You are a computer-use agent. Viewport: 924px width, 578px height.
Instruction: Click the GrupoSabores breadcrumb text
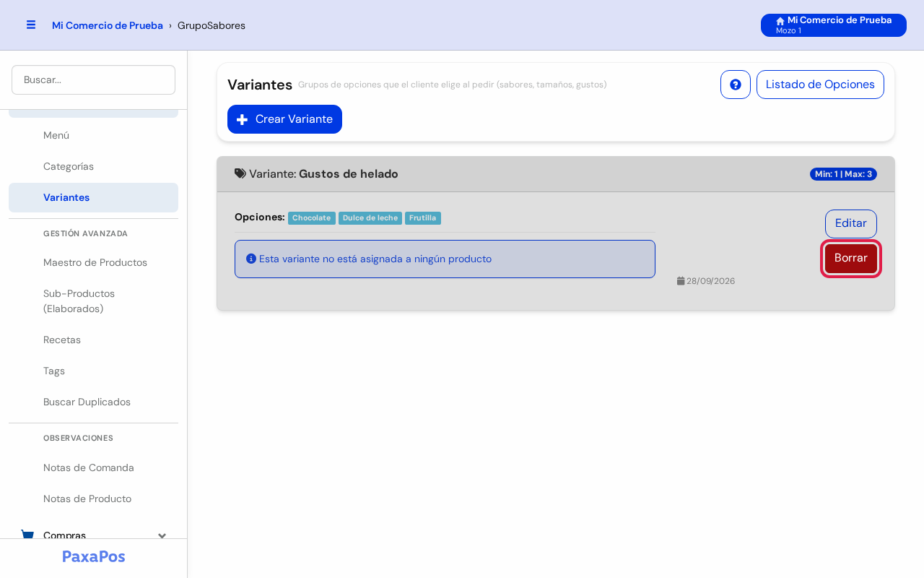pyautogui.click(x=212, y=25)
